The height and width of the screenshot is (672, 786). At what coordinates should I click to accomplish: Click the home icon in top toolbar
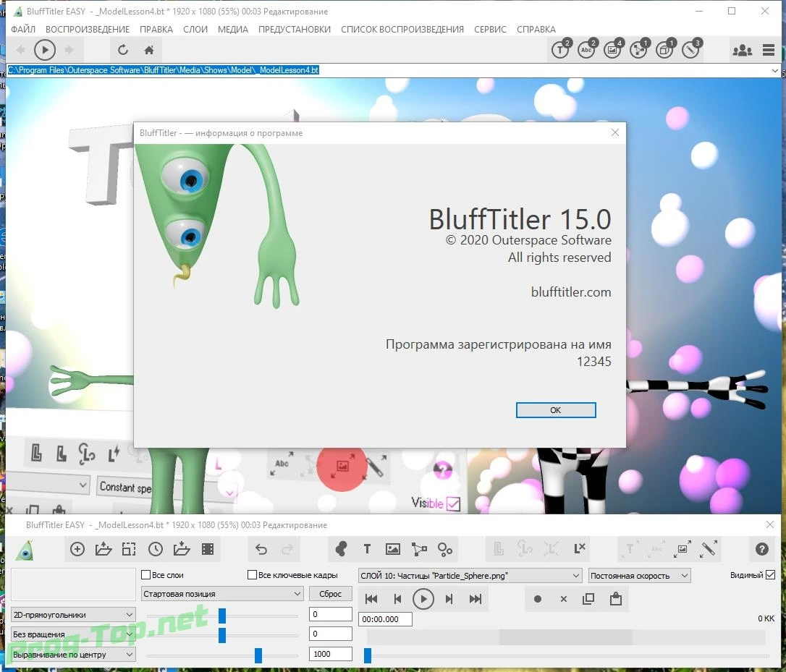(x=149, y=50)
